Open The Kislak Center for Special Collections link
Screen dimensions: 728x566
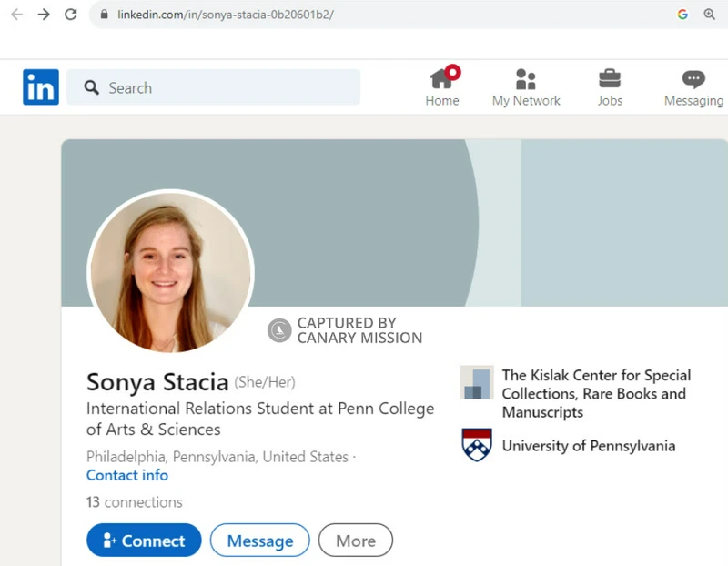point(596,394)
